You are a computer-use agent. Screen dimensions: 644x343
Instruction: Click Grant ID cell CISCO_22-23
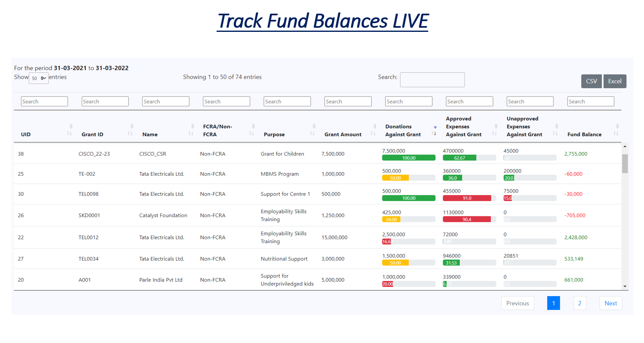[x=94, y=154]
